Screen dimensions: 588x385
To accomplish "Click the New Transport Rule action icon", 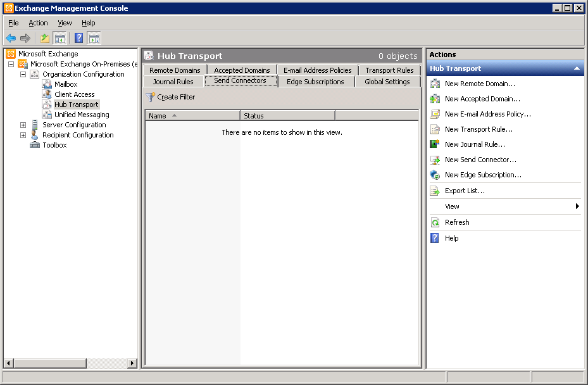I will pyautogui.click(x=435, y=129).
